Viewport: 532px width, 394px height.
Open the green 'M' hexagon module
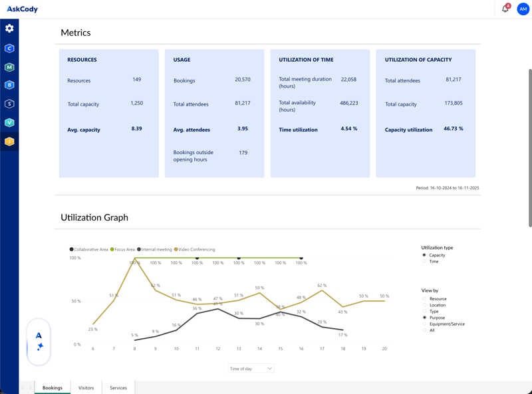coord(9,67)
